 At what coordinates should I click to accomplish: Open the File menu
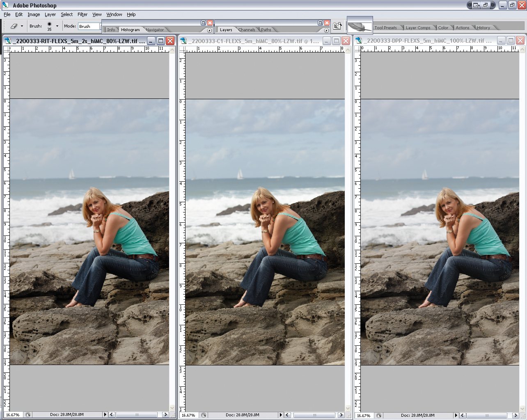pos(7,14)
